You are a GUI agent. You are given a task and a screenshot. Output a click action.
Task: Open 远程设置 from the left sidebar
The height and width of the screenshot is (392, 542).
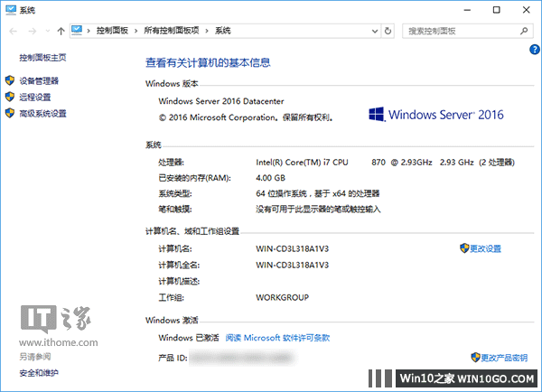pos(34,97)
